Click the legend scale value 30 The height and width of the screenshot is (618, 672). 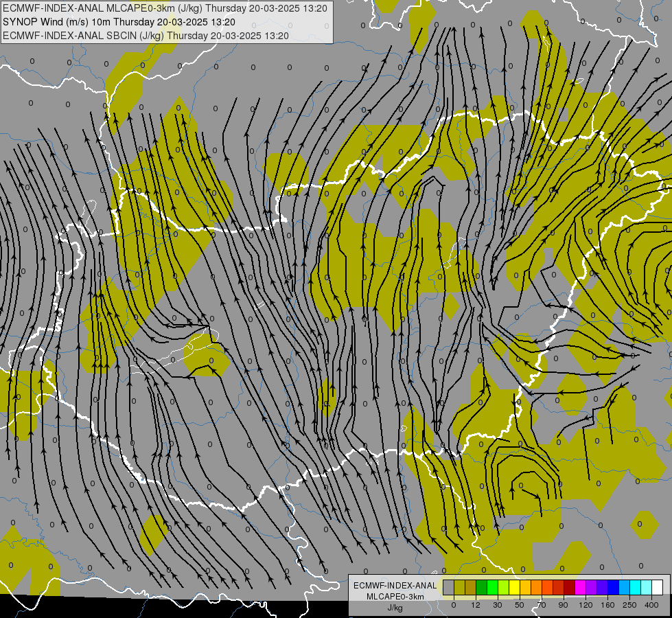pos(498,605)
